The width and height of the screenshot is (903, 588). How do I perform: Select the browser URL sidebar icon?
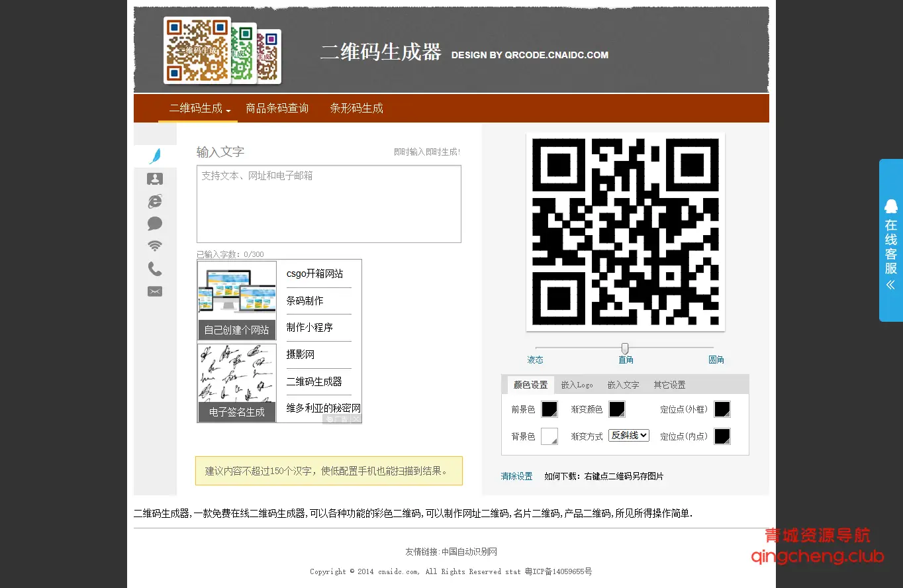coord(155,201)
